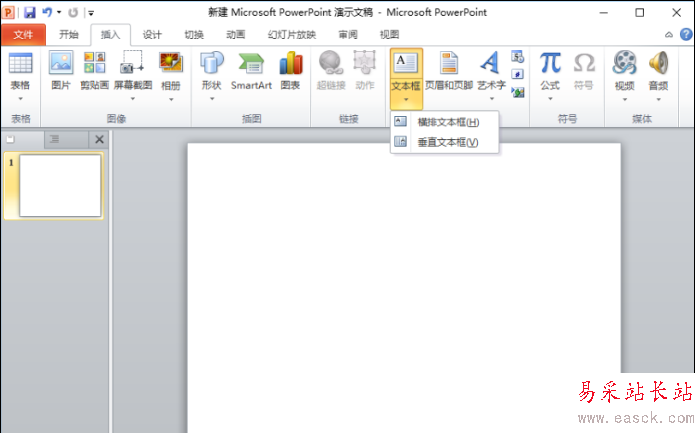Collapse the Text Box (文本框) dropdown arrow
695x433 pixels.
click(x=406, y=100)
